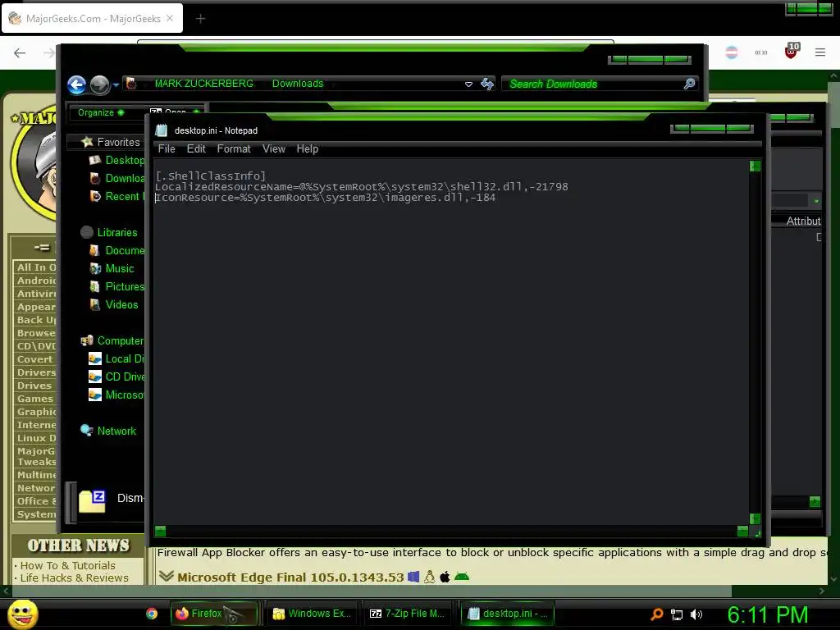Click the Downloads favorites icon

95,178
